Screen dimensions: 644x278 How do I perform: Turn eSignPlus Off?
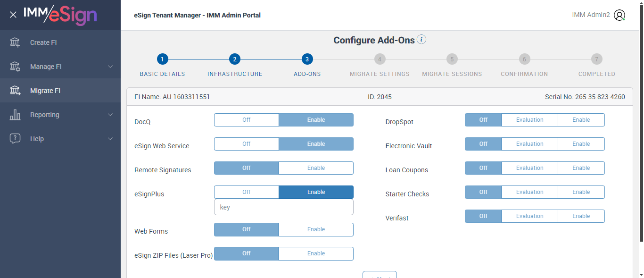point(247,192)
